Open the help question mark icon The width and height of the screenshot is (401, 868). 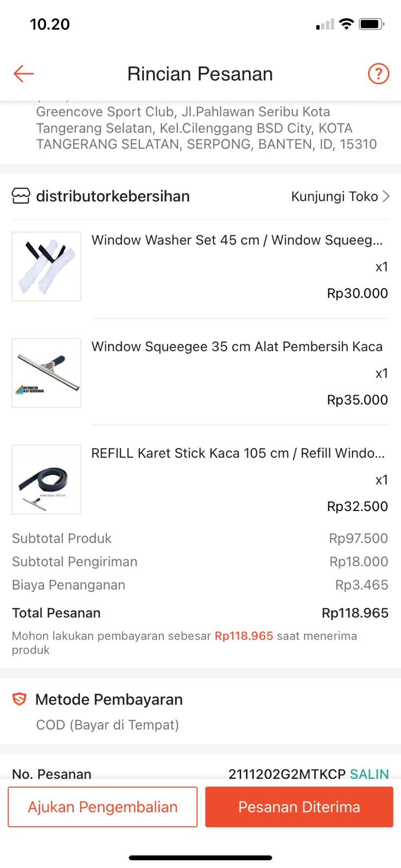tap(378, 73)
